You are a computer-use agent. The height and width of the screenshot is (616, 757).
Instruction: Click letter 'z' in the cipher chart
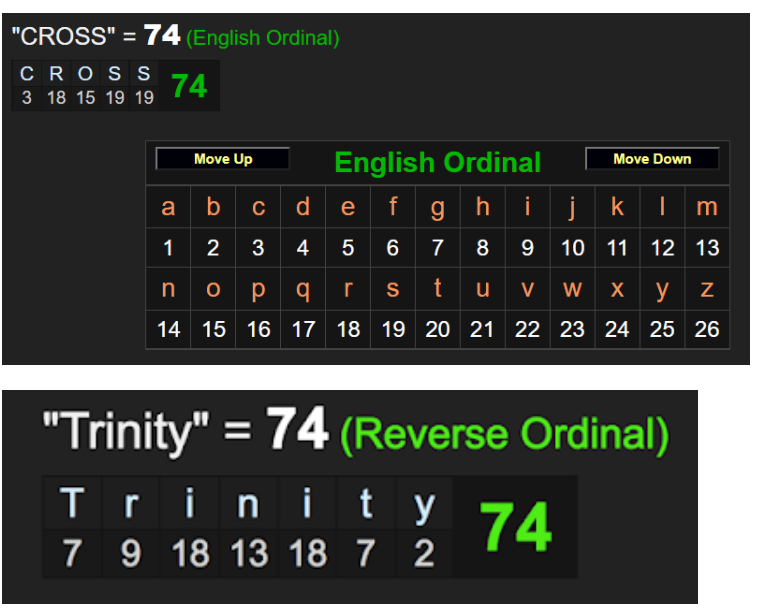pyautogui.click(x=707, y=289)
